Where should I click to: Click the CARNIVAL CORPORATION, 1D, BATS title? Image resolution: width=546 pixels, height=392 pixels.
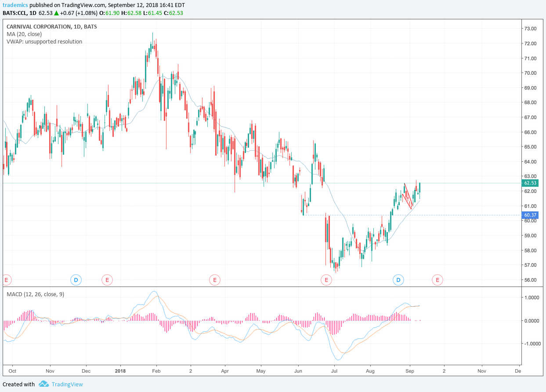pyautogui.click(x=52, y=27)
